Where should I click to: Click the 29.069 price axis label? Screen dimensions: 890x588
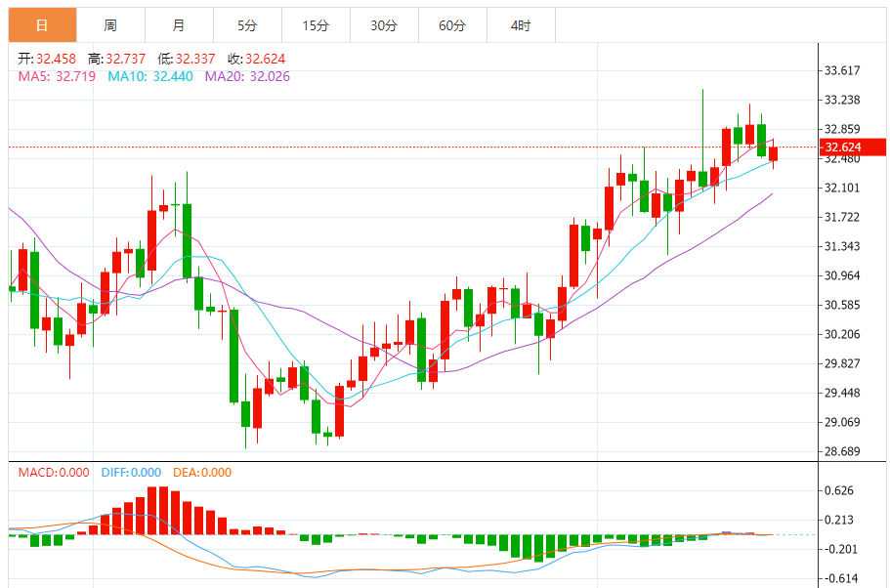point(842,422)
